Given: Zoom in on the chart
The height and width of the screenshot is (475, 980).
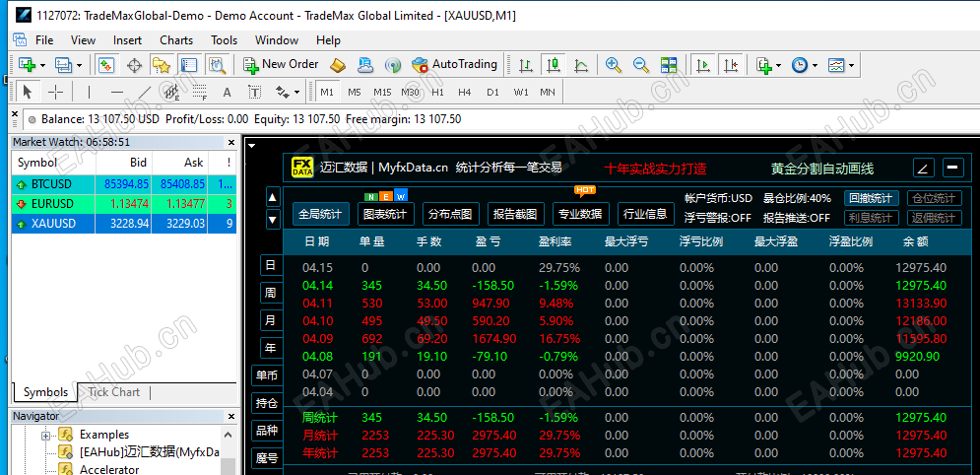Looking at the screenshot, I should point(614,64).
